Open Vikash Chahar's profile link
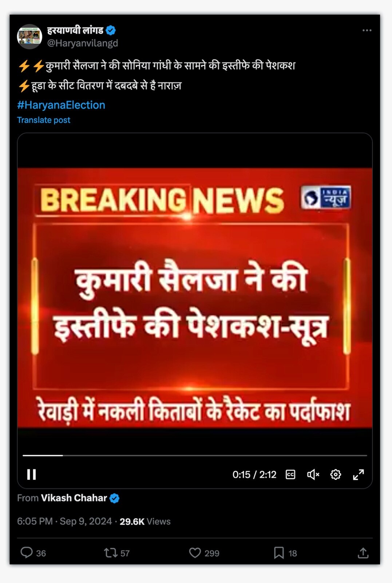392x583 pixels. click(74, 498)
